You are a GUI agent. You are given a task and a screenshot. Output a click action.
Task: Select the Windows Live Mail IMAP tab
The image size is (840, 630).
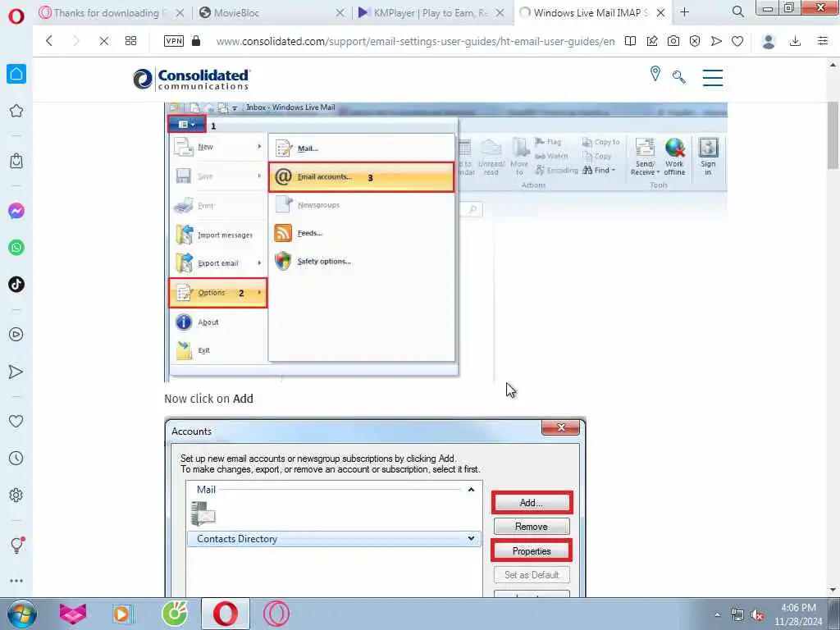click(591, 12)
